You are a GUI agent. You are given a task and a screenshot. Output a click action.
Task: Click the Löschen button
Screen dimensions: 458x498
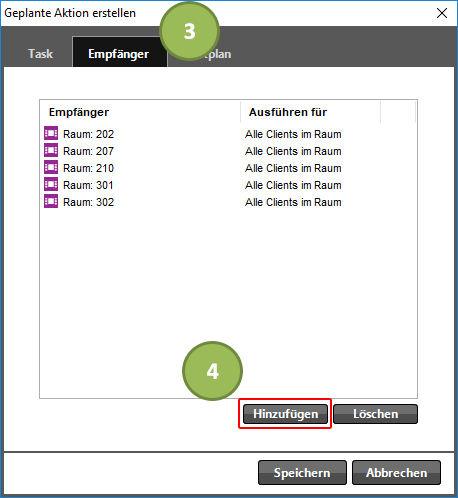[375, 414]
